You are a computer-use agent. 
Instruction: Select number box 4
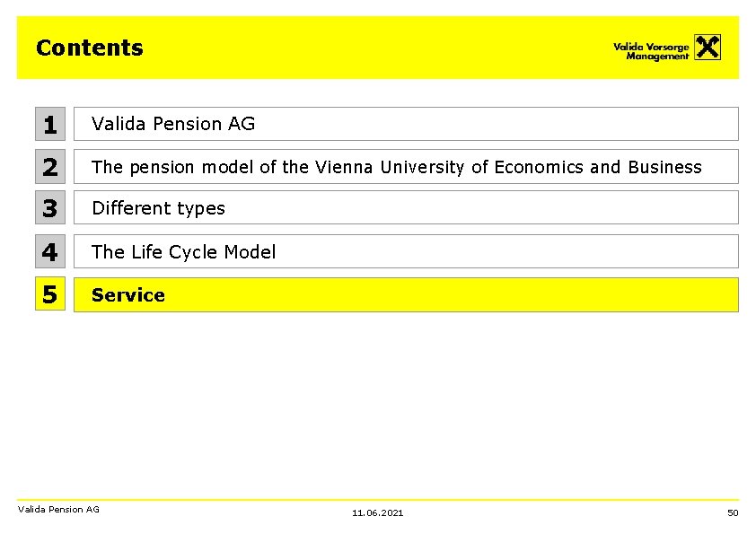[50, 251]
